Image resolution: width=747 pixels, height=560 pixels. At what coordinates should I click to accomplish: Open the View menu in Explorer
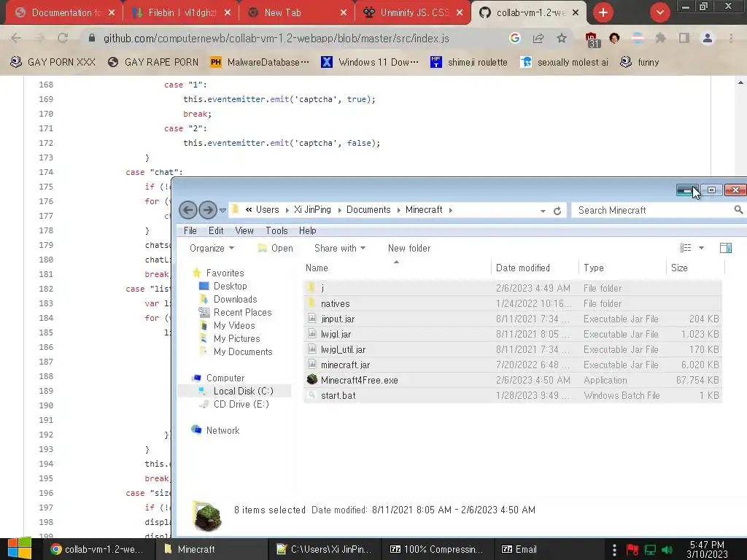pos(244,230)
